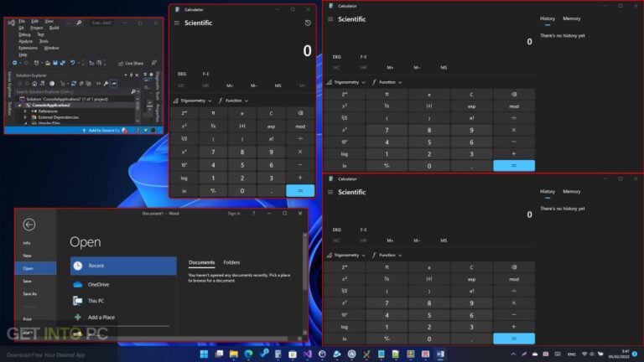Image resolution: width=644 pixels, height=362 pixels.
Task: Click the Home icon in Solution Explorer toolbar
Action: (34, 83)
